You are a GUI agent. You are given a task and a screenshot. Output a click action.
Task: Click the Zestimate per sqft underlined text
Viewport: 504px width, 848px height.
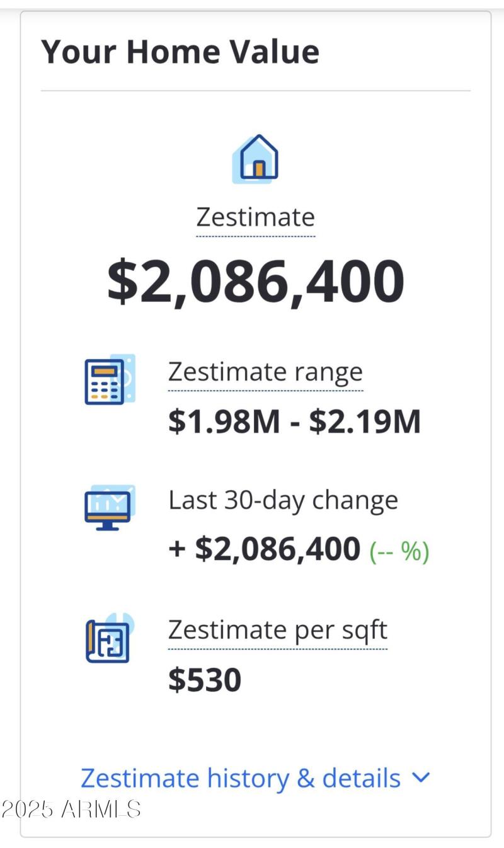click(277, 629)
